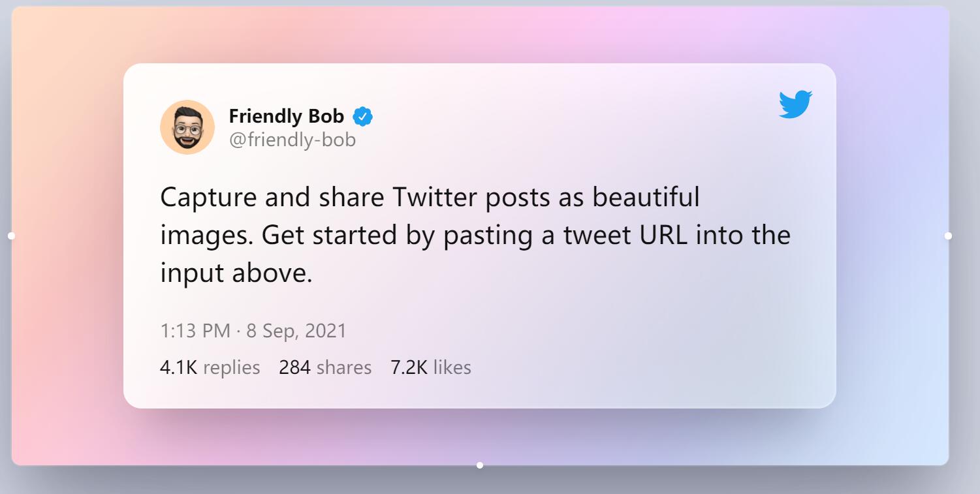Click the words "input above." in the tweet
The height and width of the screenshot is (494, 980).
point(236,273)
